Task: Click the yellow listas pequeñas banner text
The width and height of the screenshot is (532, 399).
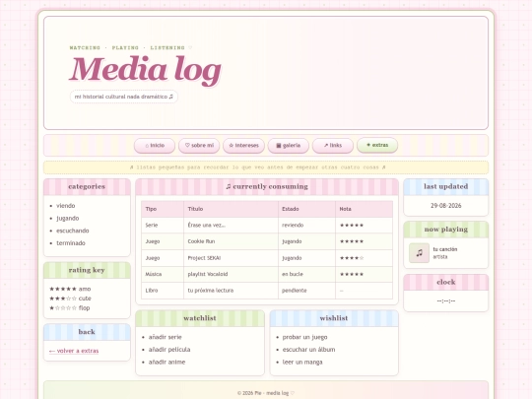Action: [x=258, y=167]
